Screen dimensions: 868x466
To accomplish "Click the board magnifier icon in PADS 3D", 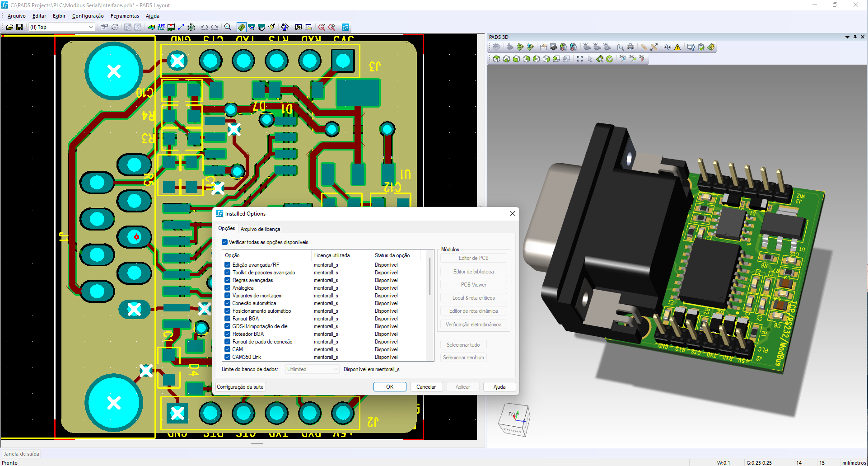I will pyautogui.click(x=600, y=59).
